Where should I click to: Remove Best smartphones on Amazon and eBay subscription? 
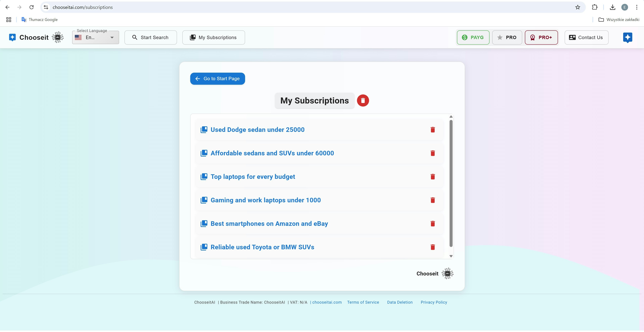pos(432,224)
